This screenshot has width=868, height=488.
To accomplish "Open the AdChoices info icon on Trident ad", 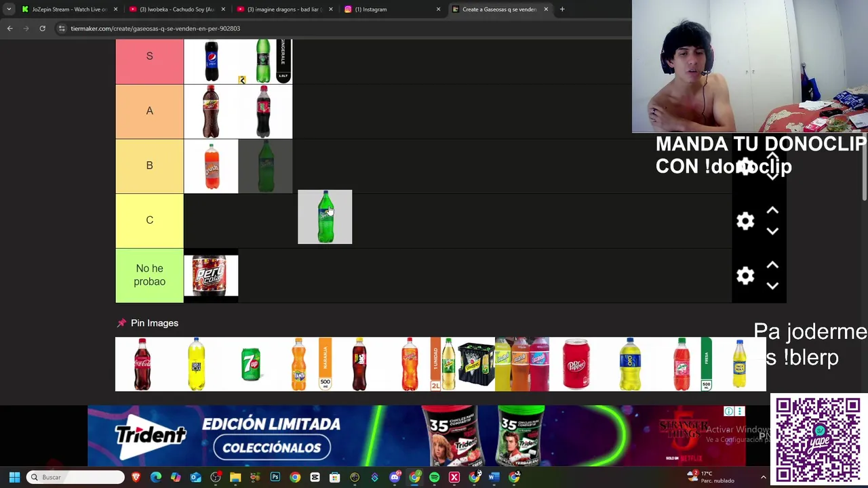I will (x=728, y=411).
